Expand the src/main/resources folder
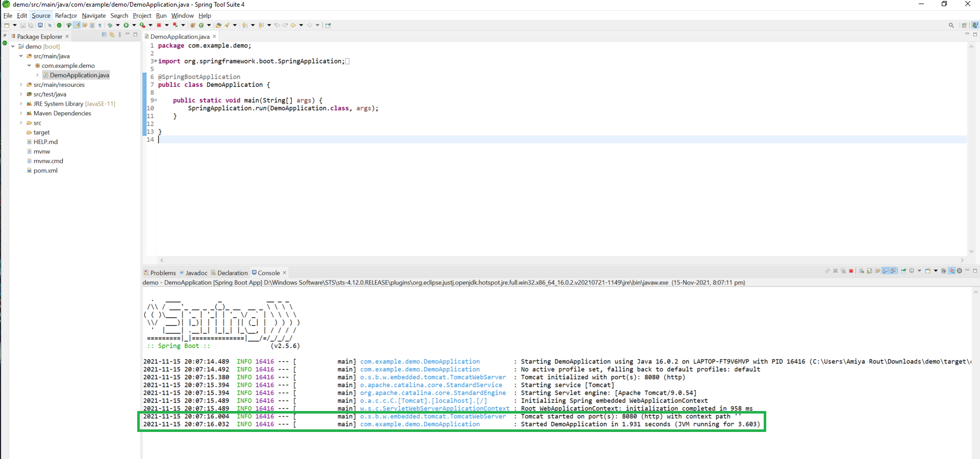 point(21,85)
